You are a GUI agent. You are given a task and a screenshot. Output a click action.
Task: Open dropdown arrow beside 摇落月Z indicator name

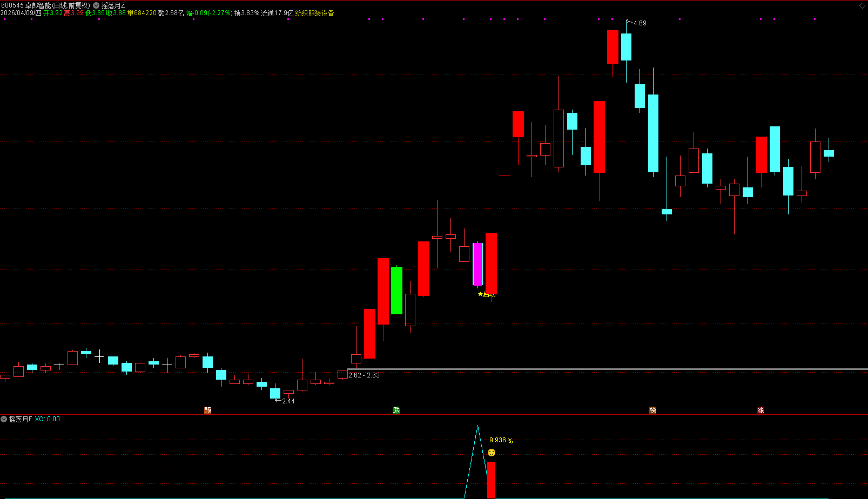[x=96, y=5]
